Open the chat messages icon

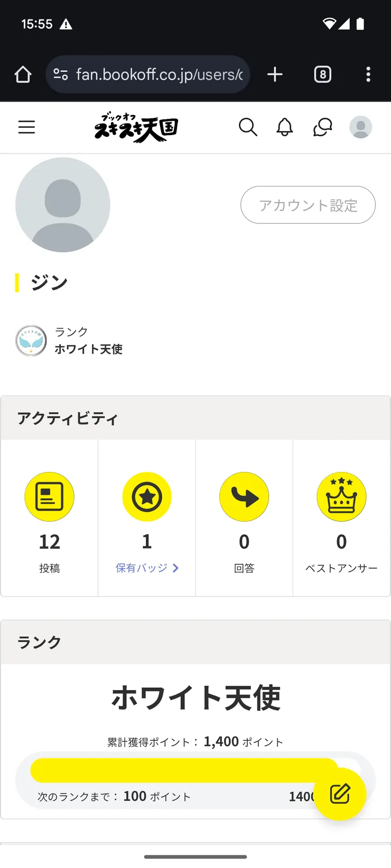click(x=322, y=127)
